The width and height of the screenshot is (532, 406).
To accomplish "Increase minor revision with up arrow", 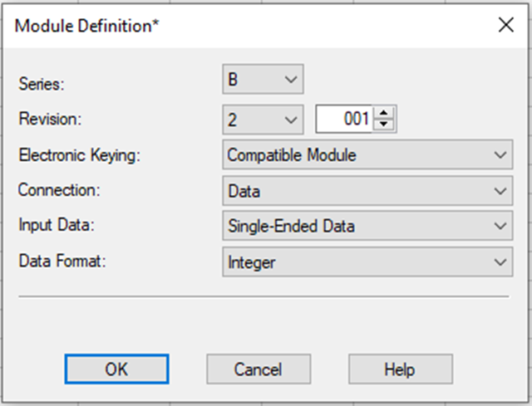I will 384,113.
